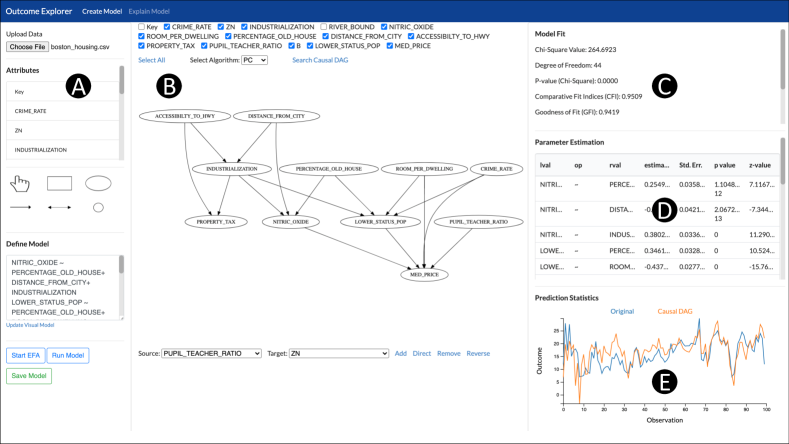Click the Remove edge link
This screenshot has height=444, width=789.
pos(449,353)
